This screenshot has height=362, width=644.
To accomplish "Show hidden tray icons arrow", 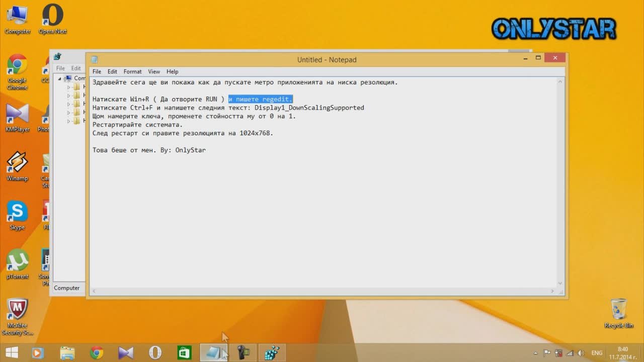I will coord(535,353).
